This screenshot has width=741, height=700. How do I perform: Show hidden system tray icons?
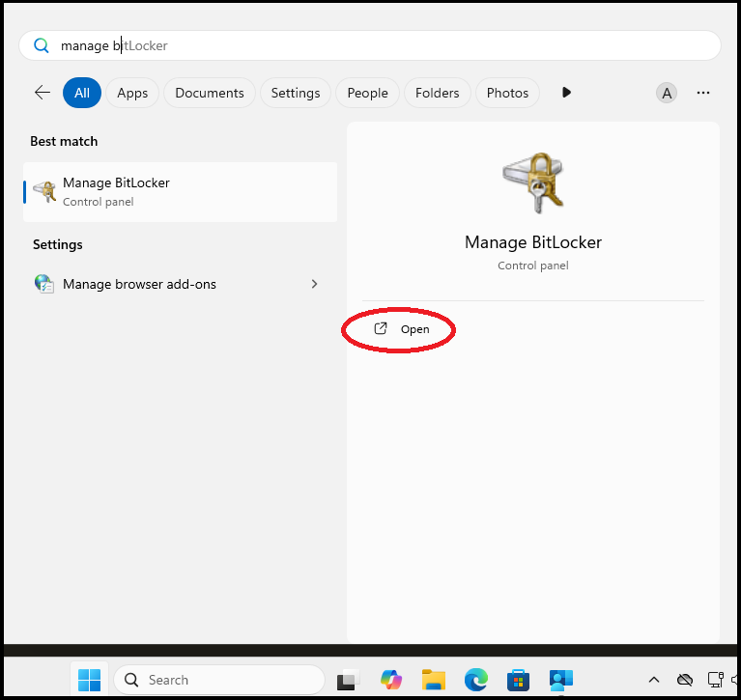tap(654, 680)
